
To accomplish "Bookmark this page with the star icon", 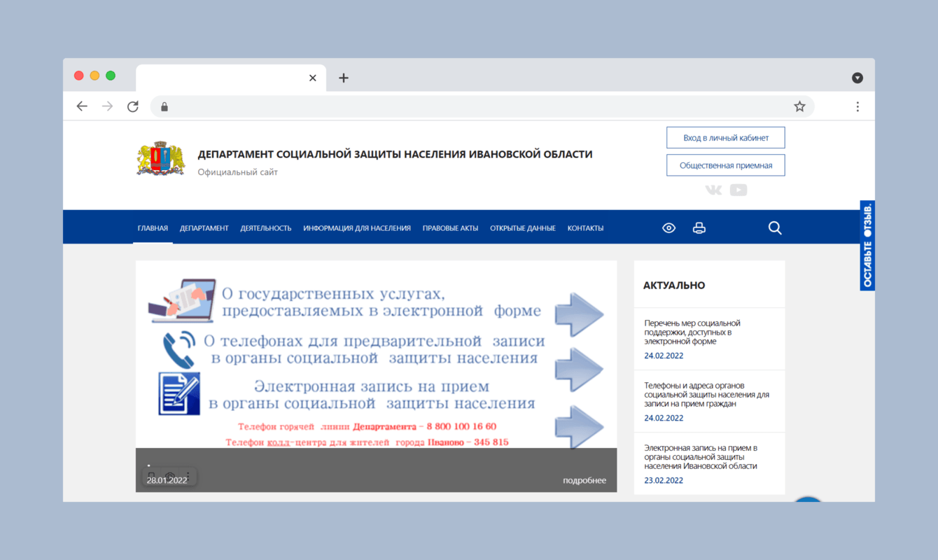I will click(799, 106).
